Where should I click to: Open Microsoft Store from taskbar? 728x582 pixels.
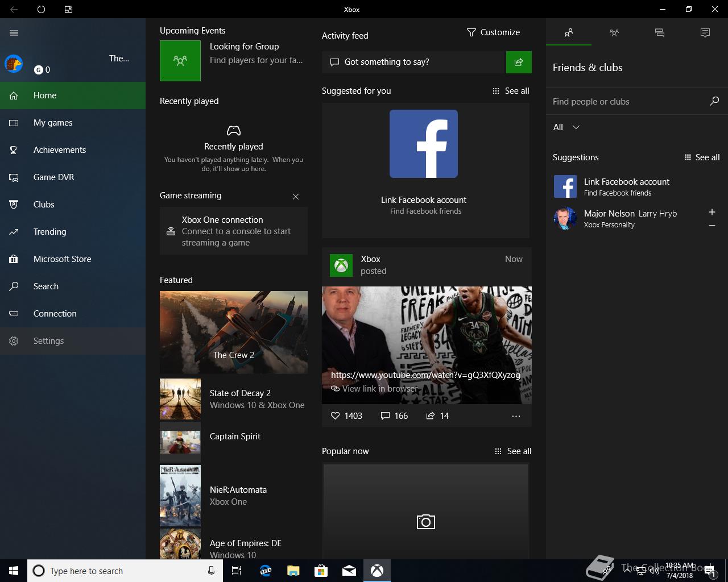tap(321, 571)
